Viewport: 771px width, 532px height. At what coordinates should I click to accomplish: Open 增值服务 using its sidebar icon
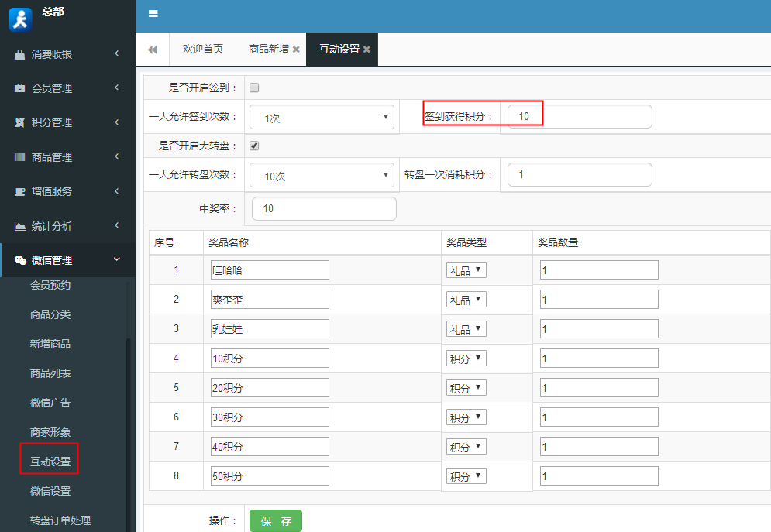19,190
